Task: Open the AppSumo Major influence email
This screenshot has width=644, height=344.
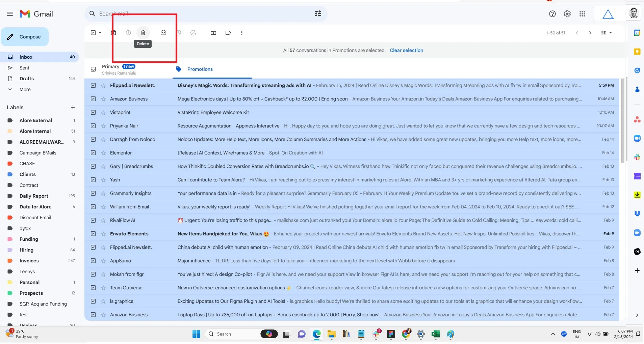Action: tap(352, 261)
